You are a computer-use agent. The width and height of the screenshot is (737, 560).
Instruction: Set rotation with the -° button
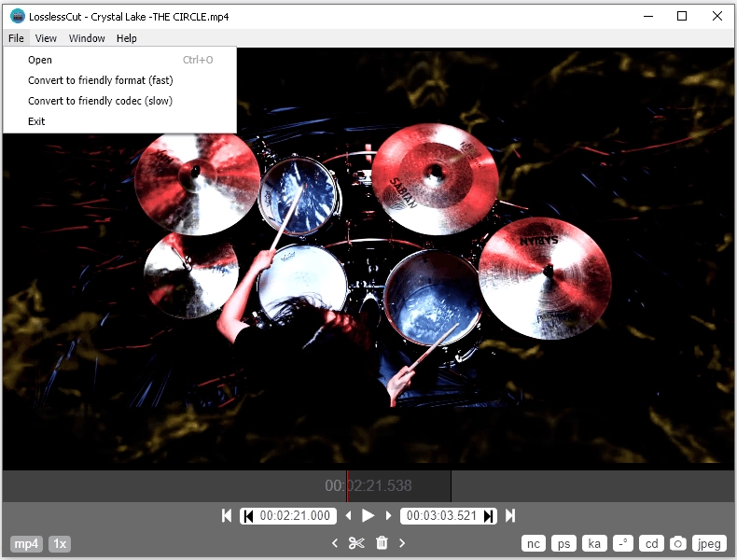coord(623,543)
